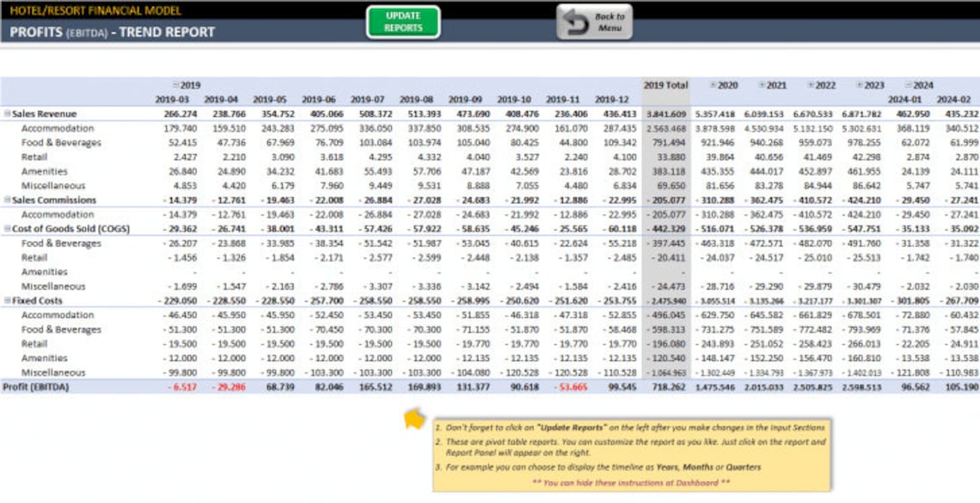Collapse the Sales Revenue row group
The width and height of the screenshot is (980, 503).
pos(8,113)
